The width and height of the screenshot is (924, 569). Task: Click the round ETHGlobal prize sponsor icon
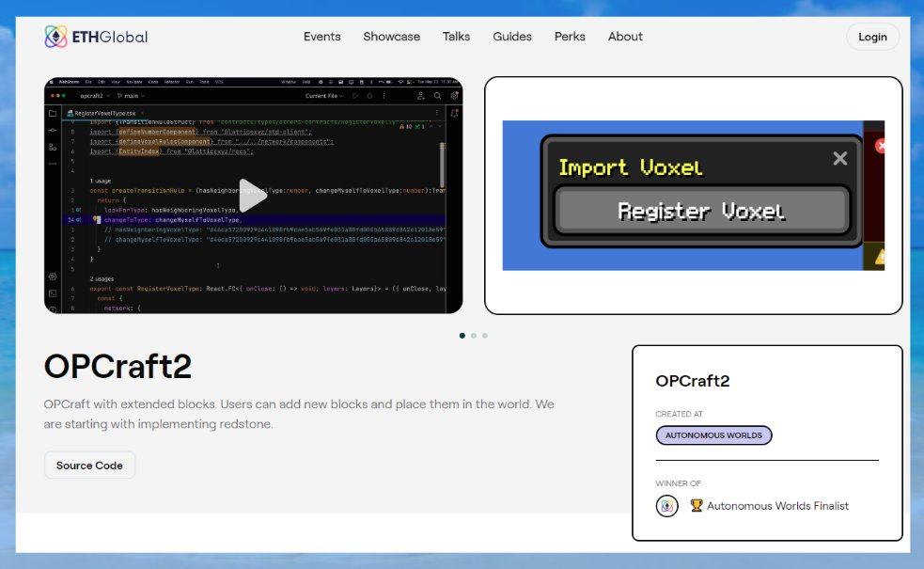pos(667,506)
